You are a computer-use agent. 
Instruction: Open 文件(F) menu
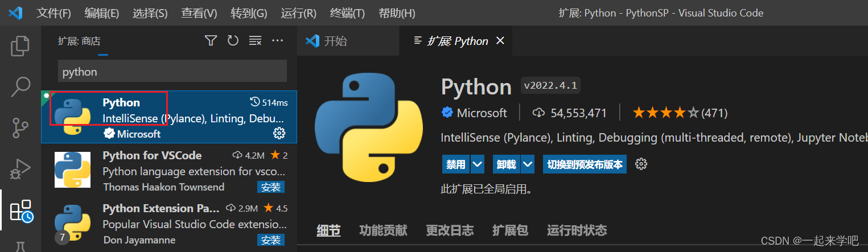(54, 13)
